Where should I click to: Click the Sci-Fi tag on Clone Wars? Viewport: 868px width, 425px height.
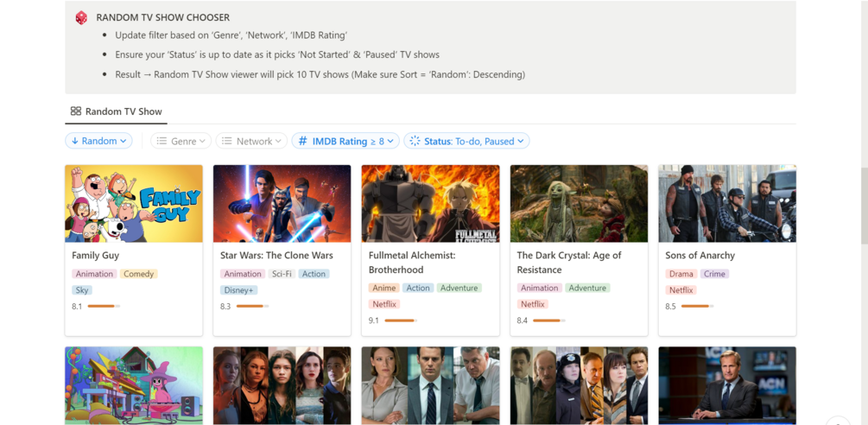click(x=282, y=274)
